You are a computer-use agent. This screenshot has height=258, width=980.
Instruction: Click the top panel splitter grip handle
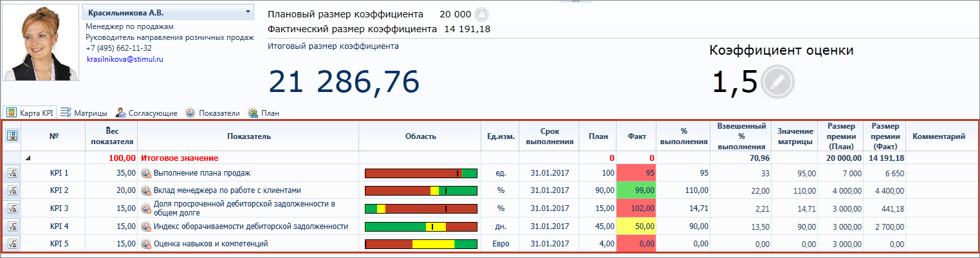point(575,1)
